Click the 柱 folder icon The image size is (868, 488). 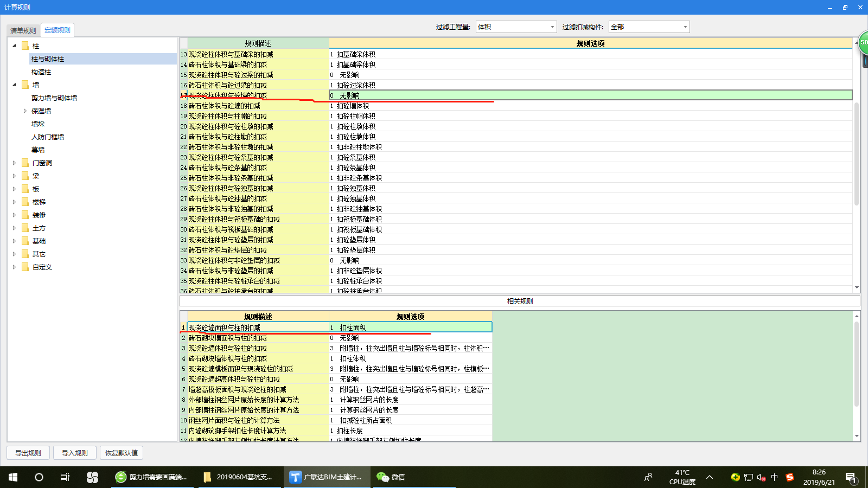coord(25,46)
